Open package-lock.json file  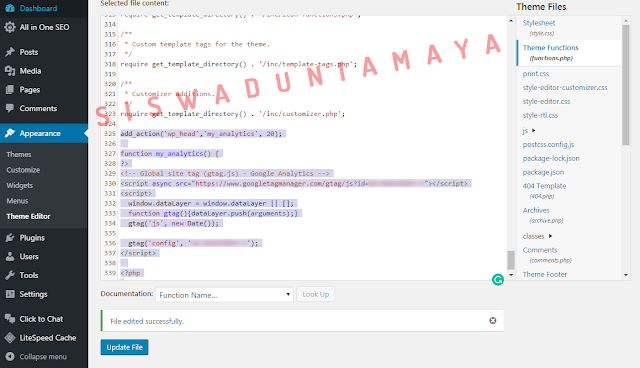pyautogui.click(x=551, y=158)
